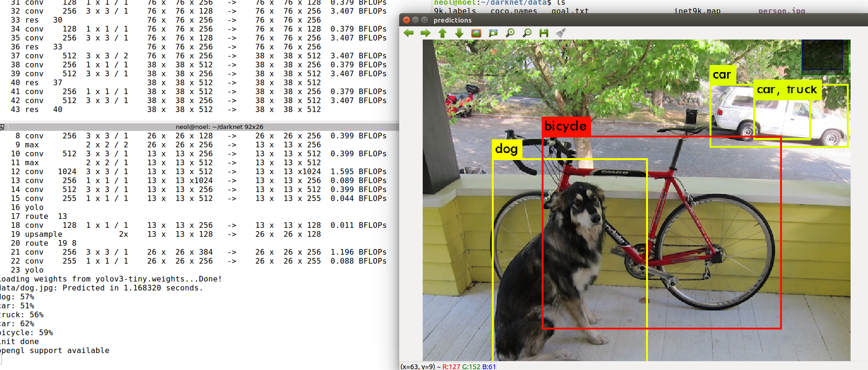Zoom out with the minus magnifier
The height and width of the screenshot is (370, 868).
click(527, 33)
